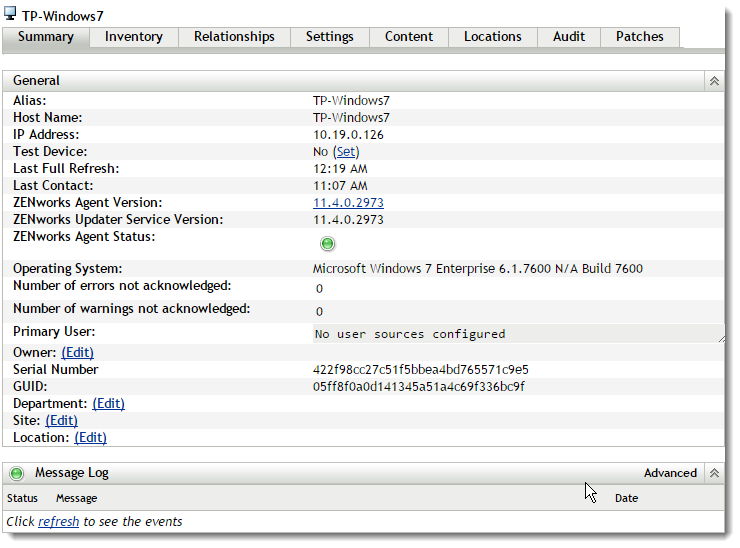Edit the Owner field
This screenshot has width=740, height=548.
click(x=77, y=353)
